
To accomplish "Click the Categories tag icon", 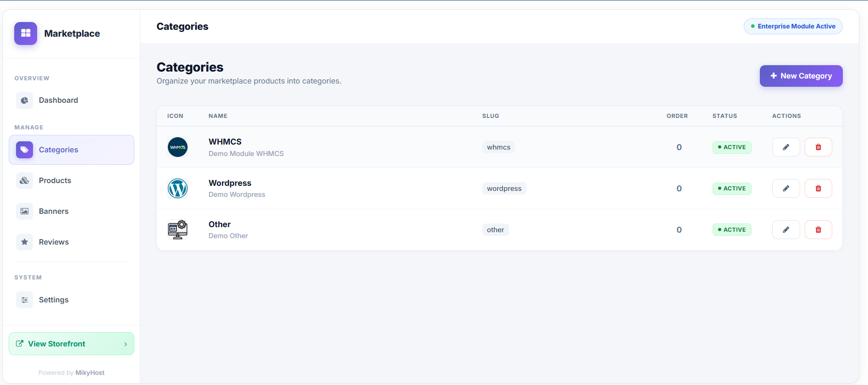I will coord(24,150).
